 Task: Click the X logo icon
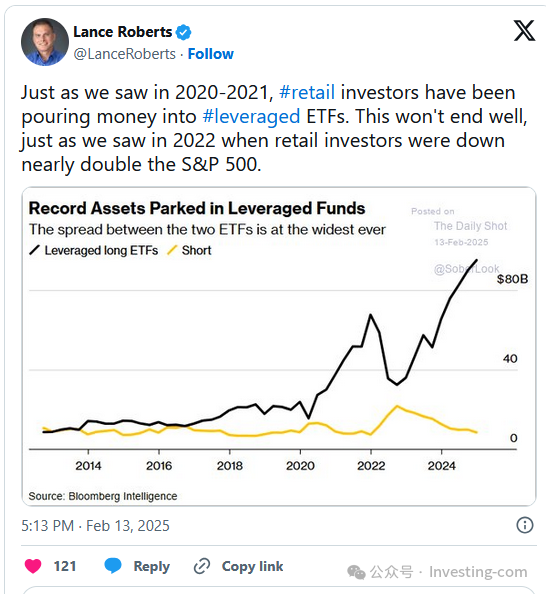tap(524, 31)
